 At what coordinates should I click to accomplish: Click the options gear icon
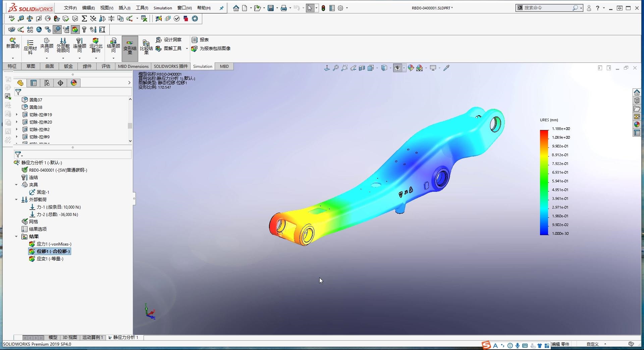[x=340, y=8]
